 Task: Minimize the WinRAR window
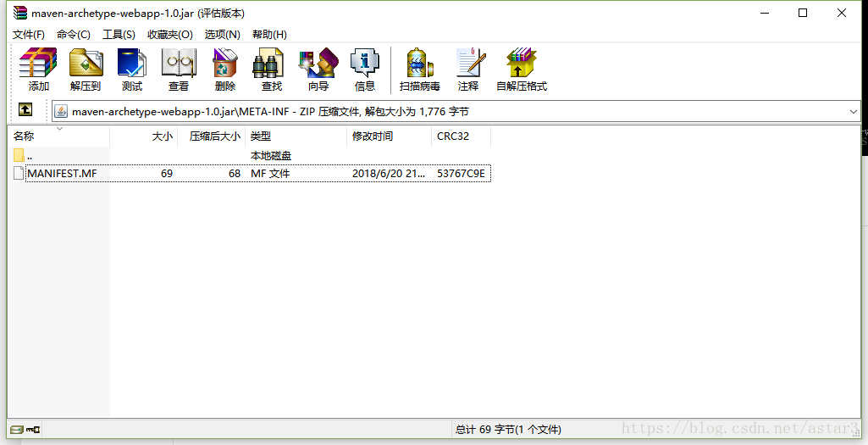(765, 13)
